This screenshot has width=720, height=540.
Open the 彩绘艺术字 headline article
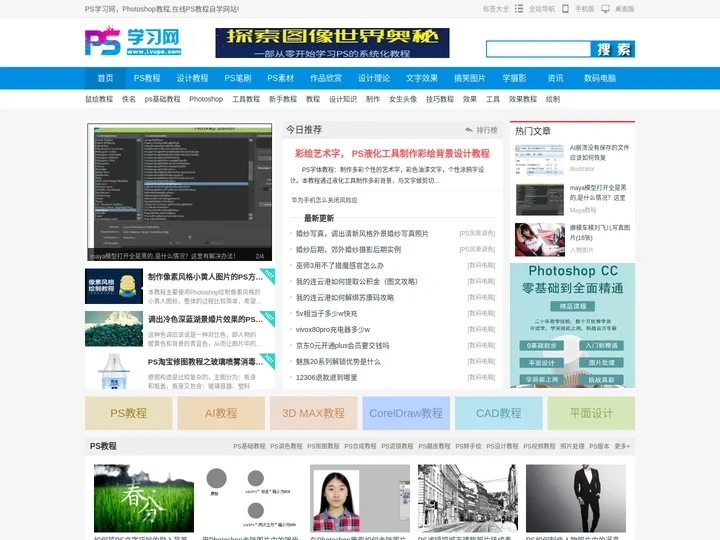click(392, 153)
